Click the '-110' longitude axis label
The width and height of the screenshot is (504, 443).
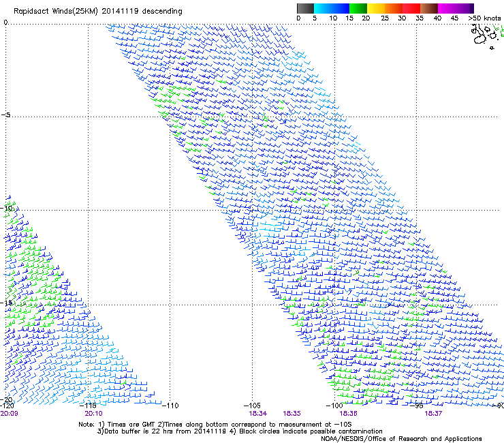pyautogui.click(x=170, y=406)
